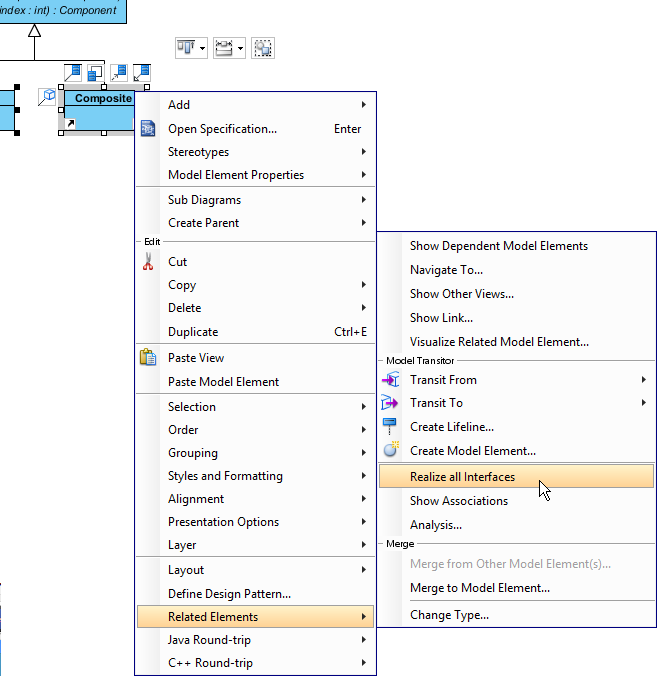Choose Duplicate from the Edit section

(x=255, y=332)
